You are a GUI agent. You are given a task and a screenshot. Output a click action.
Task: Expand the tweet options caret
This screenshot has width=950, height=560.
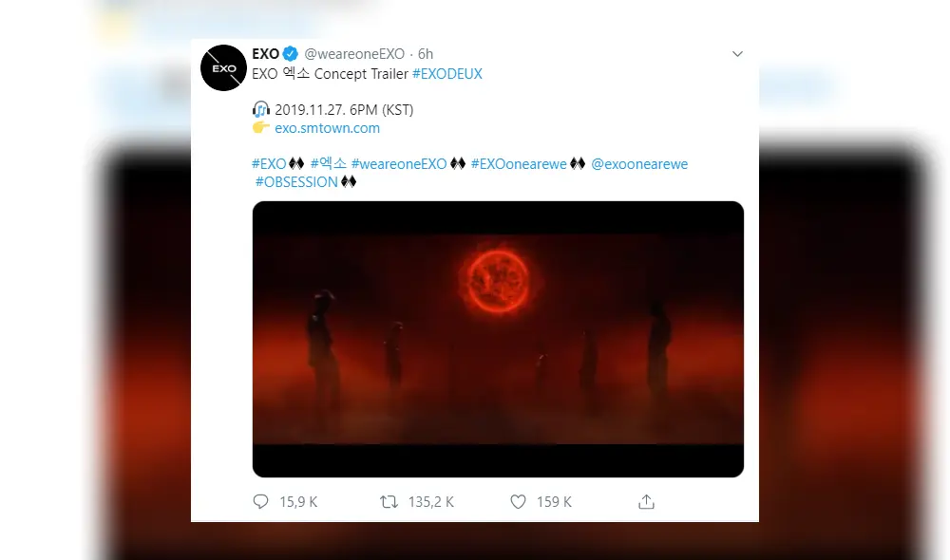click(x=738, y=54)
